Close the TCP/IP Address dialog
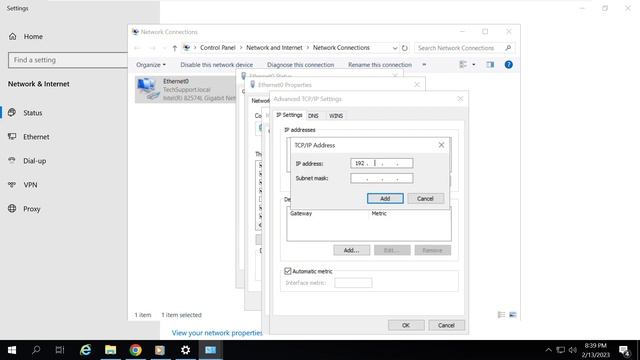Screen dimensions: 640x360 click(x=441, y=145)
